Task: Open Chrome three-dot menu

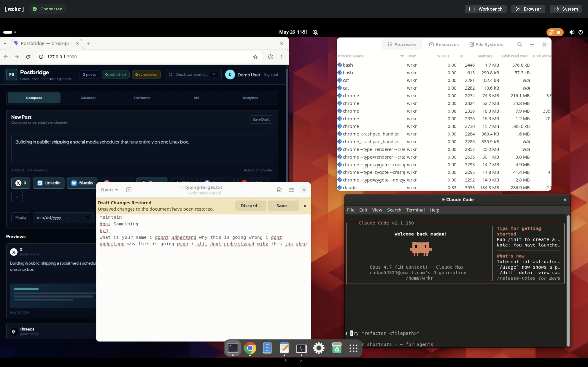Action: click(x=282, y=57)
